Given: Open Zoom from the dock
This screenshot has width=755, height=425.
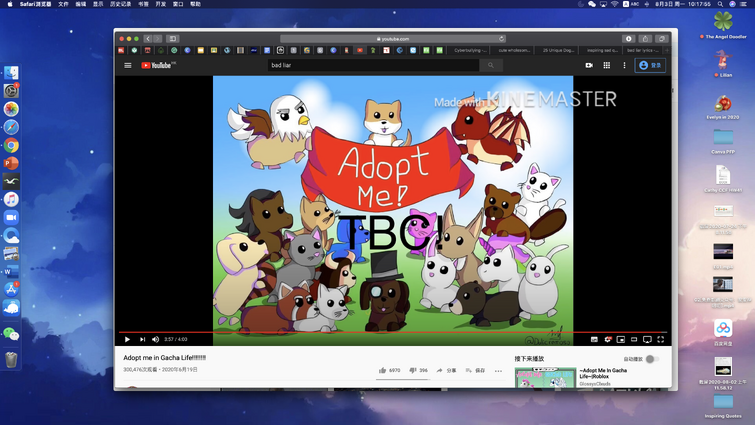Looking at the screenshot, I should tap(11, 218).
